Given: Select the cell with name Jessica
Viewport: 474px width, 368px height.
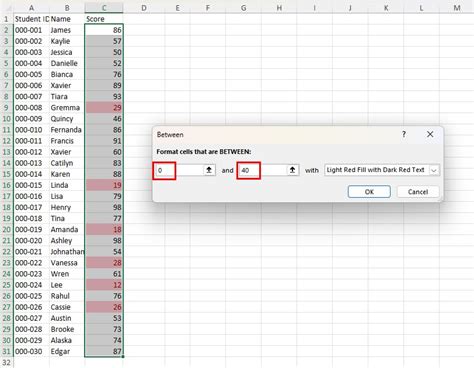Looking at the screenshot, I should (67, 52).
